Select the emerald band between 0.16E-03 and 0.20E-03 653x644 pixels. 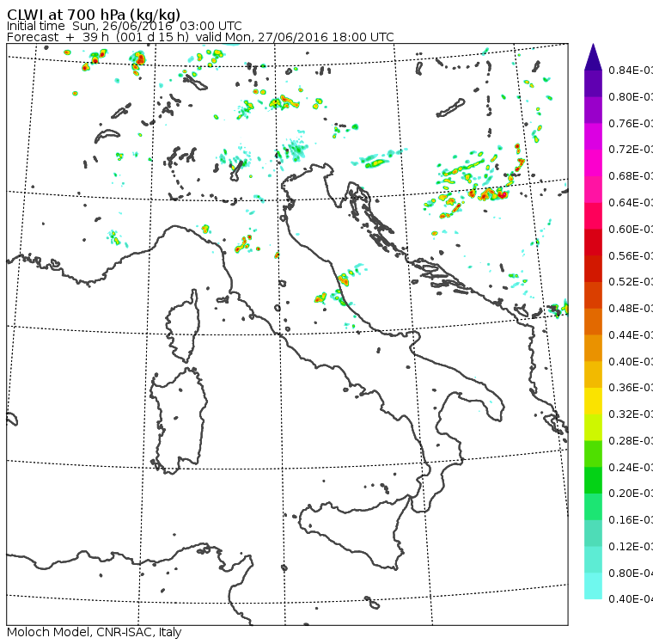[593, 507]
